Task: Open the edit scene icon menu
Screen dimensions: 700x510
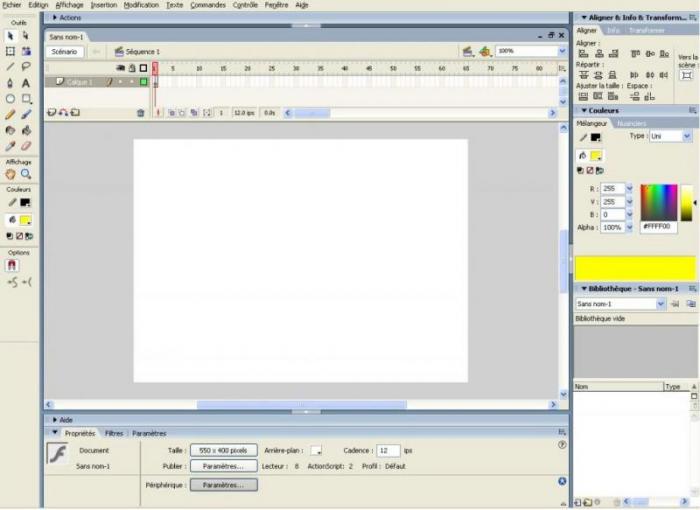Action: [x=468, y=52]
